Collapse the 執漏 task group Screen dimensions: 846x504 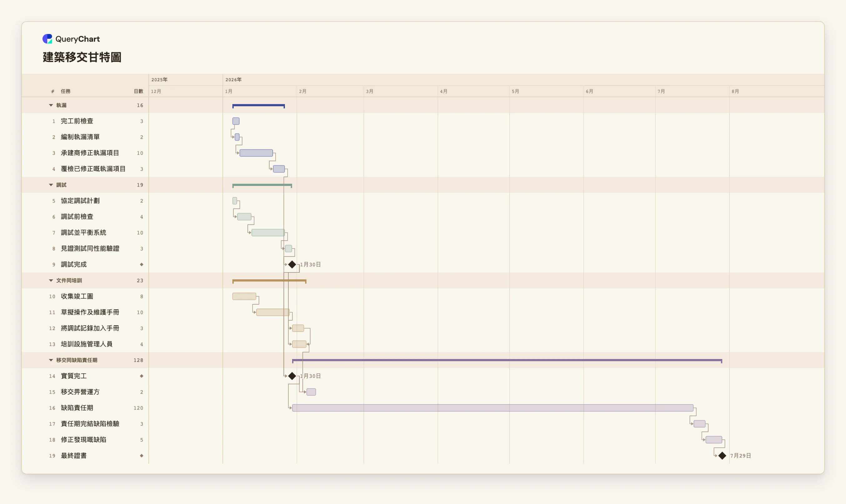[x=51, y=105]
